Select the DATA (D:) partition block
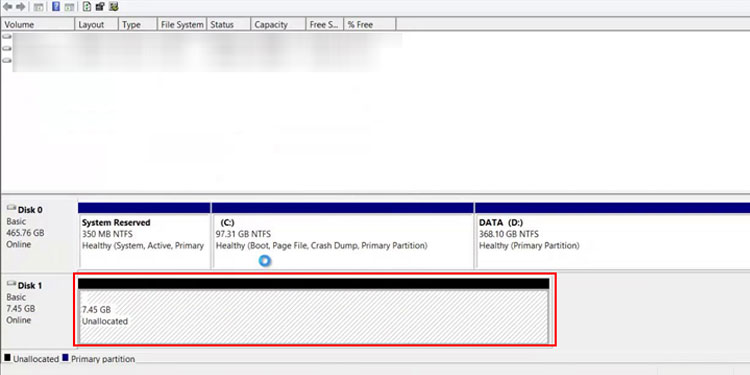 click(612, 235)
